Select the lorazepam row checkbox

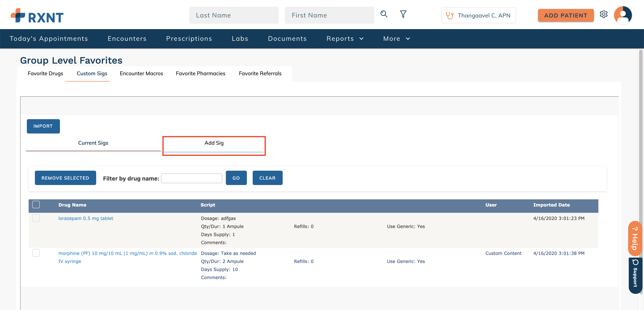click(x=36, y=218)
